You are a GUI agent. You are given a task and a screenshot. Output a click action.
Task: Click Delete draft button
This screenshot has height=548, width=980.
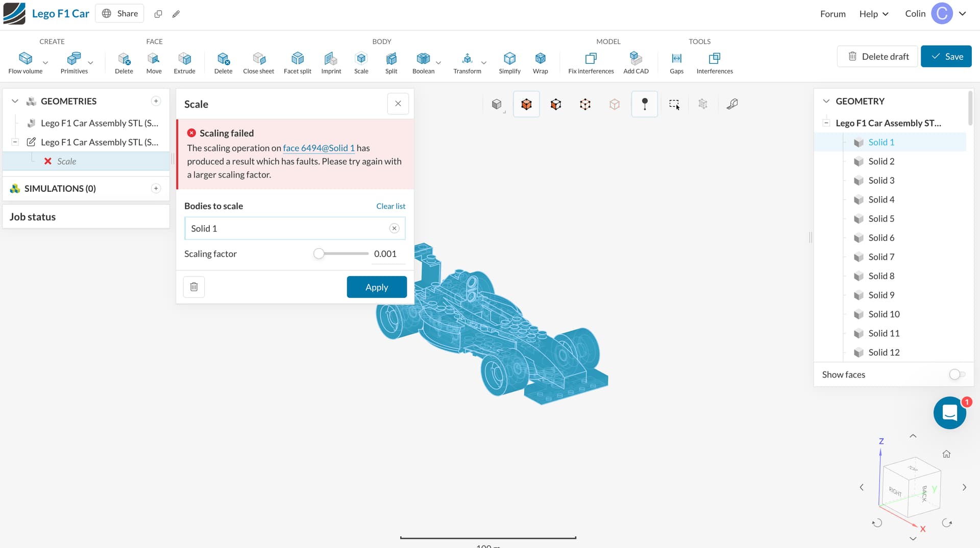(x=877, y=57)
